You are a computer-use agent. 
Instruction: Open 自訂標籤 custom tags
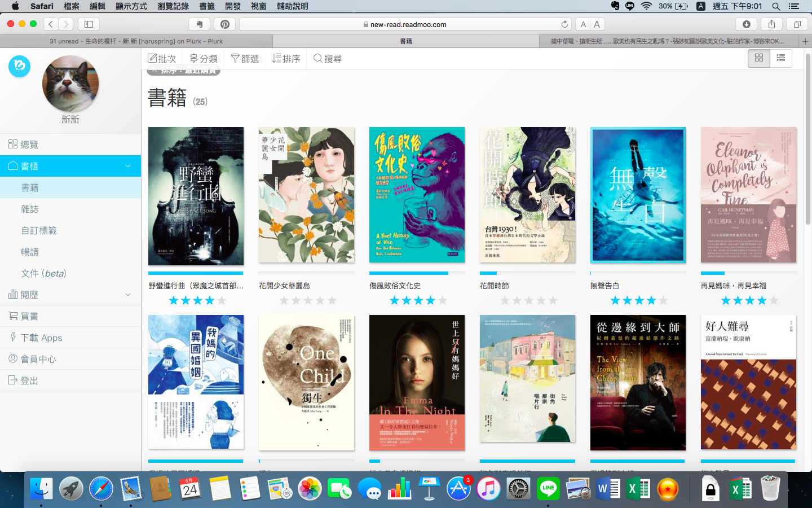70,230
